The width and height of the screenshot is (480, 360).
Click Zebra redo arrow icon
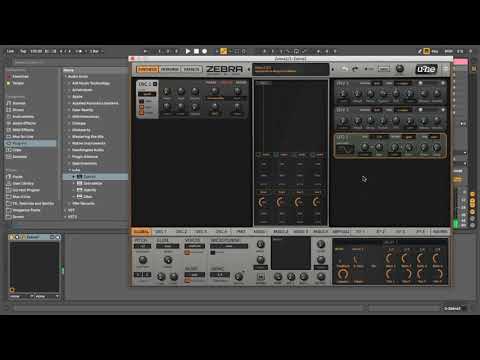click(355, 69)
